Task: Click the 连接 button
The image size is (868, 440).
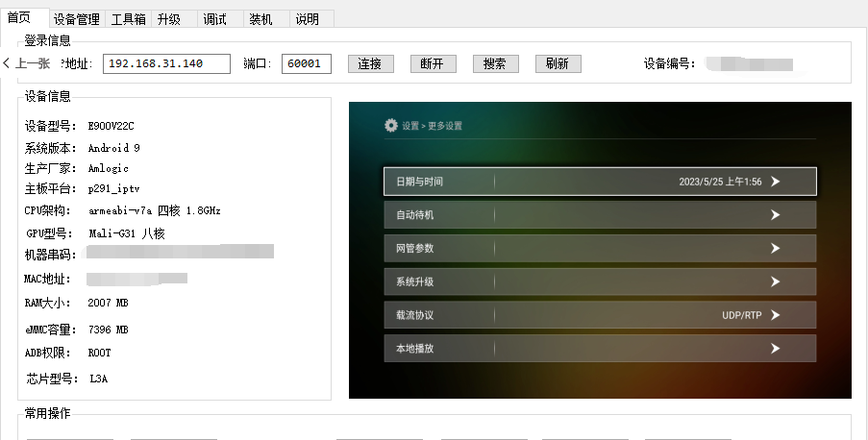Action: tap(371, 63)
